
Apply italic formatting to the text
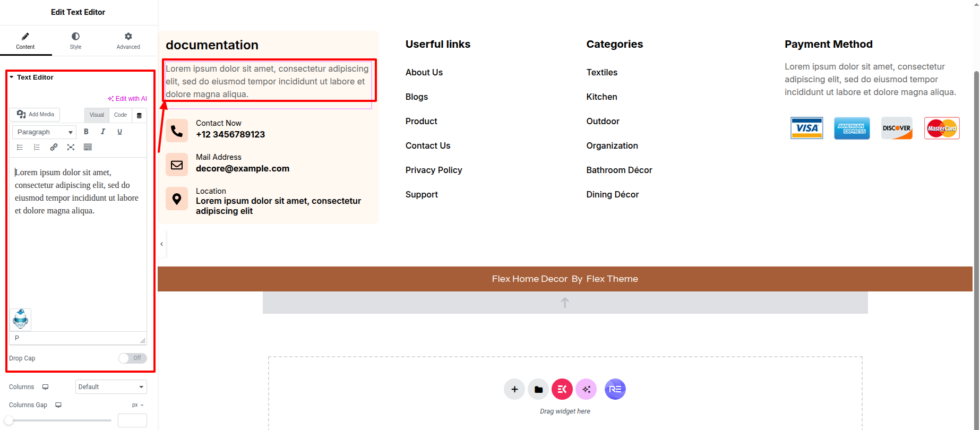[x=103, y=132]
